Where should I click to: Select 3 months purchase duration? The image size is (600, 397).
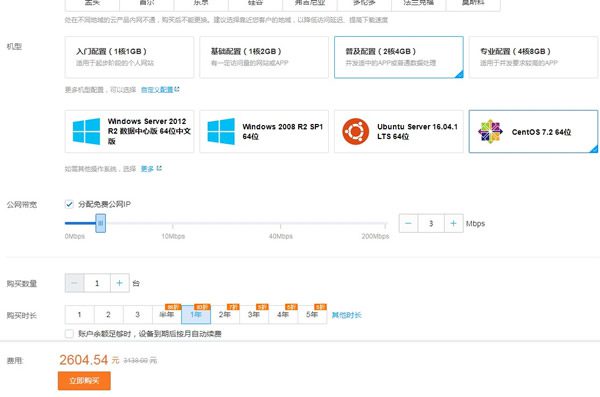[x=138, y=315]
